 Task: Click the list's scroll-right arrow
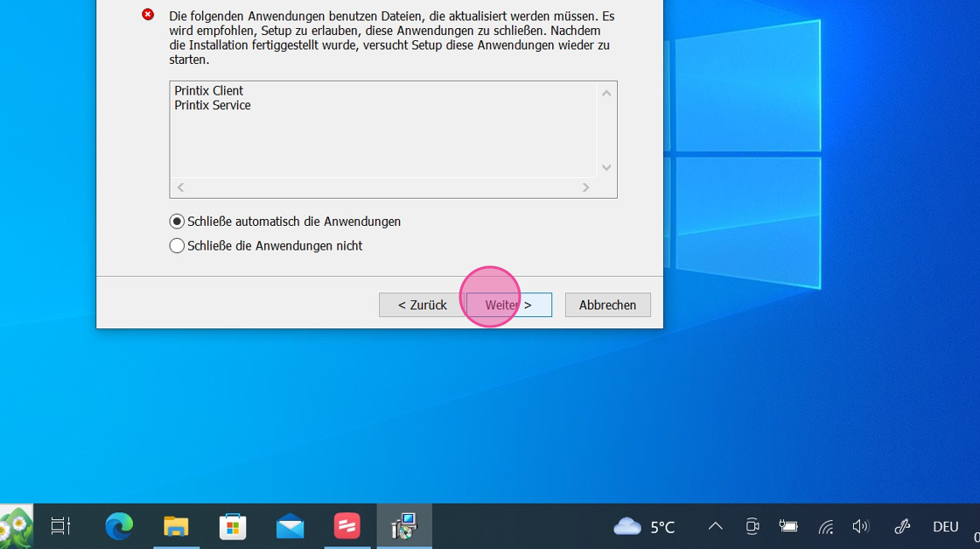coord(585,187)
